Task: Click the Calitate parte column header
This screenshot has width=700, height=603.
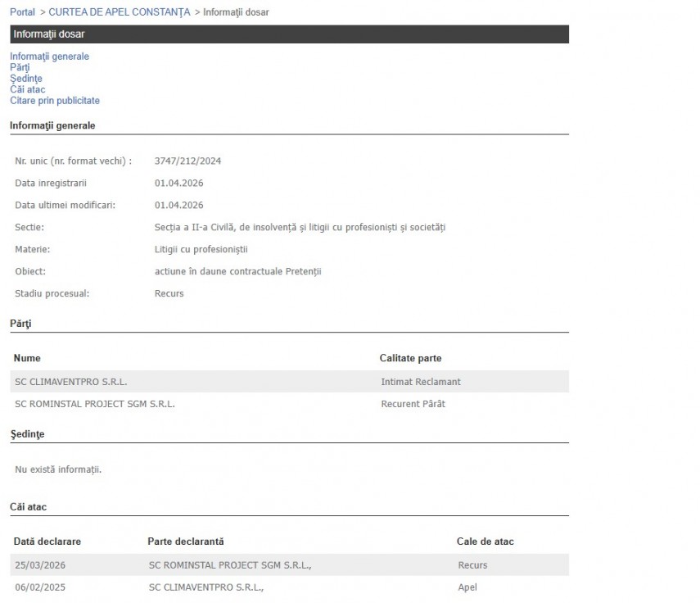Action: click(x=410, y=358)
